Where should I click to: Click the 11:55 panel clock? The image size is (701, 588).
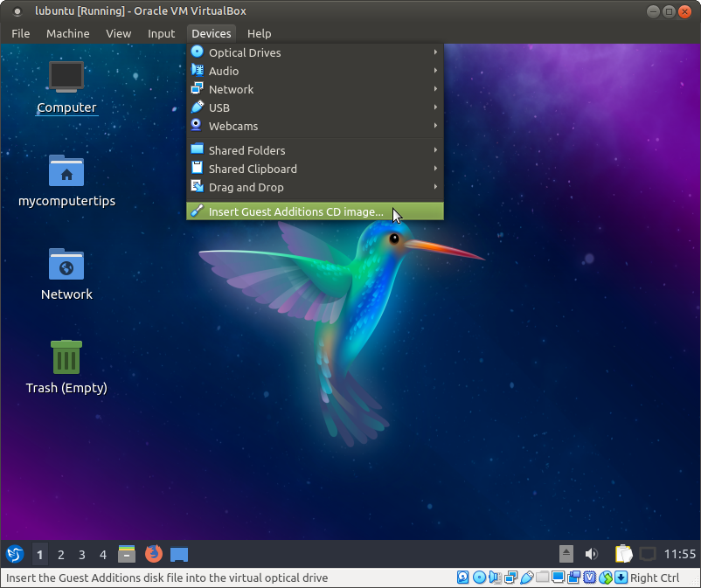679,555
